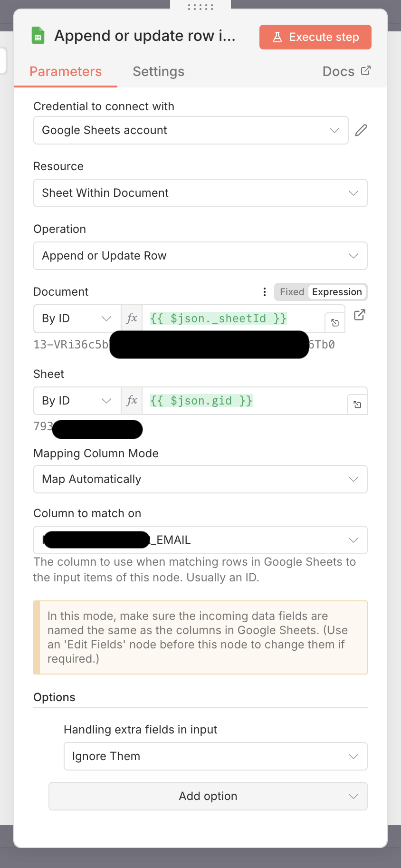Switch Document field to Expression mode

[x=337, y=292]
